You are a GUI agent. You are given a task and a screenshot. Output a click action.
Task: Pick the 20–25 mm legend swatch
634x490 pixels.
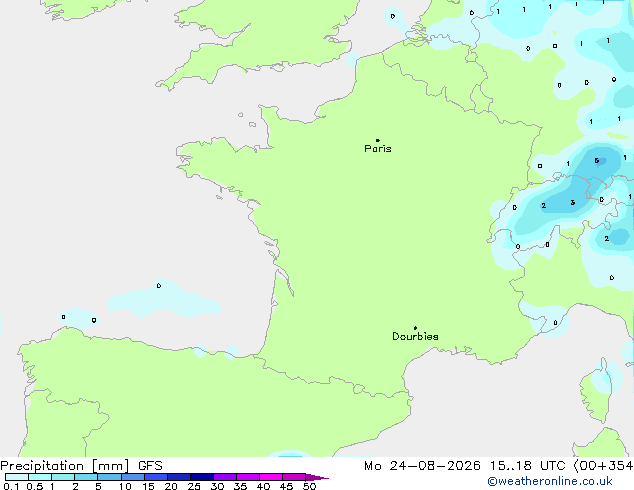tap(179, 477)
